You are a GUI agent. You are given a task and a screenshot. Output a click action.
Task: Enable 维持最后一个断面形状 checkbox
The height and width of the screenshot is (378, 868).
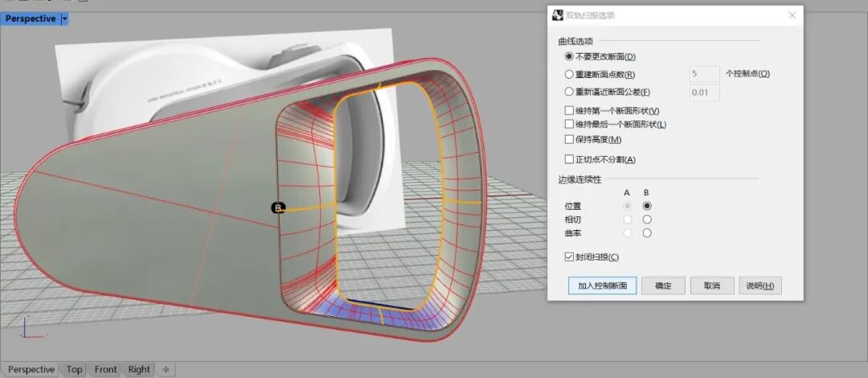569,125
